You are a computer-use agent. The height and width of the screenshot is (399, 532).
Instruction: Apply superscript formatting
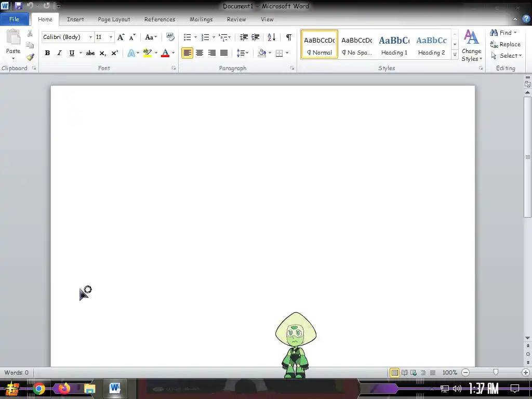(x=115, y=53)
